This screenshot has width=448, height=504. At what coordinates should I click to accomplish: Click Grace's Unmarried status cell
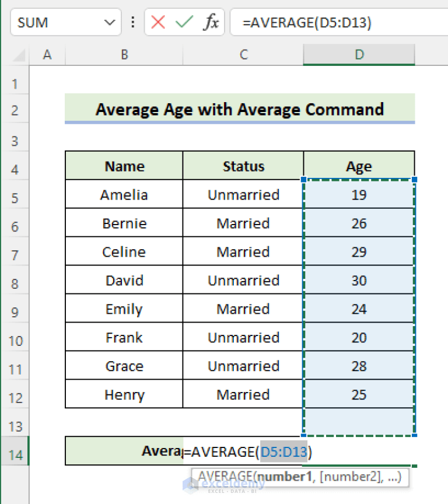click(243, 366)
